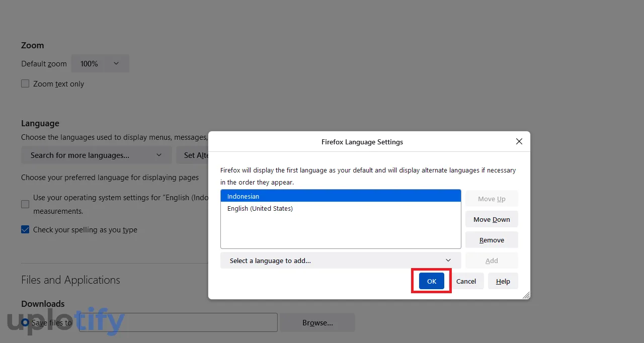The height and width of the screenshot is (343, 644).
Task: Close the Firefox Language Settings dialog
Action: click(519, 142)
